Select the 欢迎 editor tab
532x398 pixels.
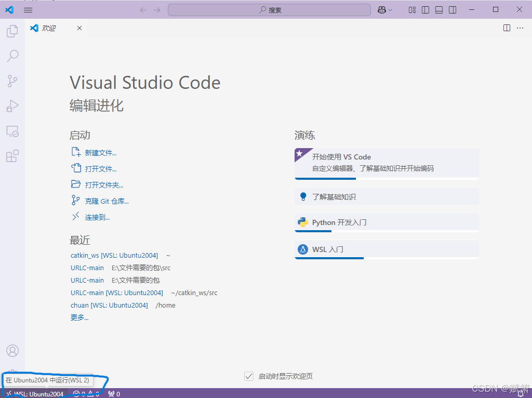pos(49,28)
